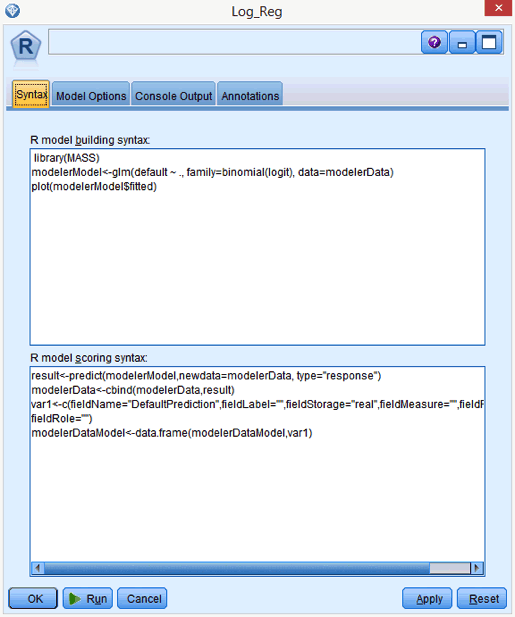Click the green Run arrow icon

(x=74, y=599)
